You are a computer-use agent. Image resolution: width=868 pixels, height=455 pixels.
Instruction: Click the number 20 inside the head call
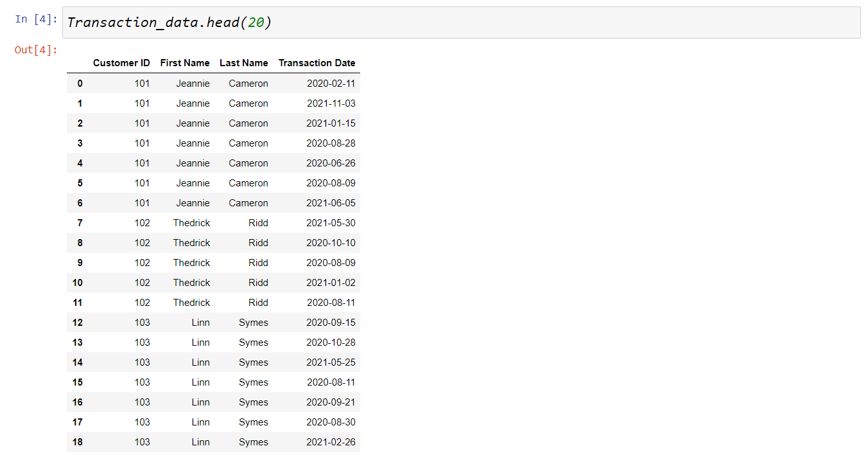pos(256,22)
